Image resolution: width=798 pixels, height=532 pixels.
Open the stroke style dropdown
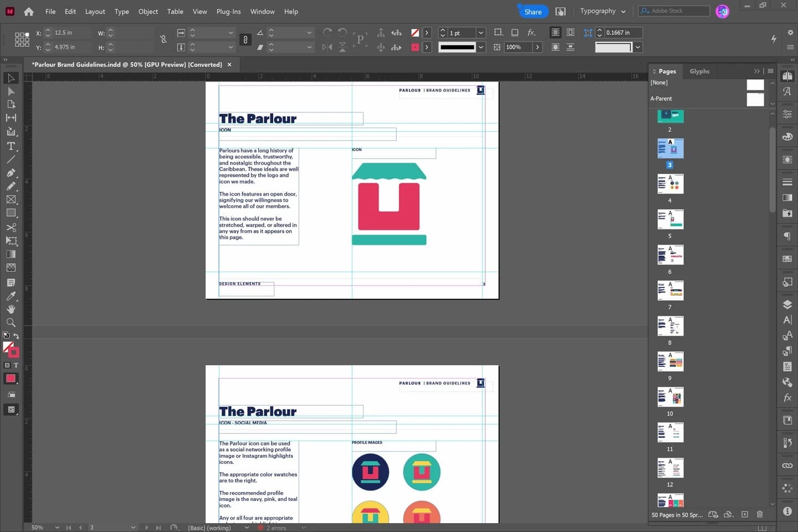click(481, 47)
